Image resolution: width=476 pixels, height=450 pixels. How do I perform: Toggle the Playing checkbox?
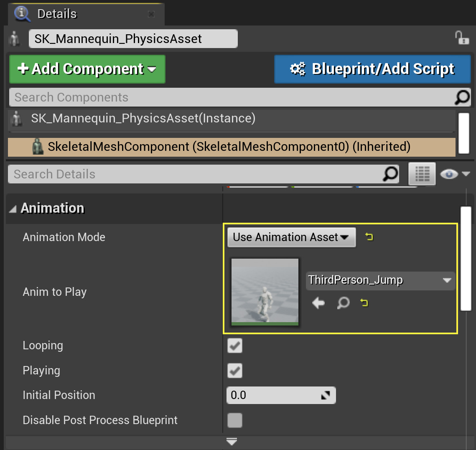click(235, 371)
